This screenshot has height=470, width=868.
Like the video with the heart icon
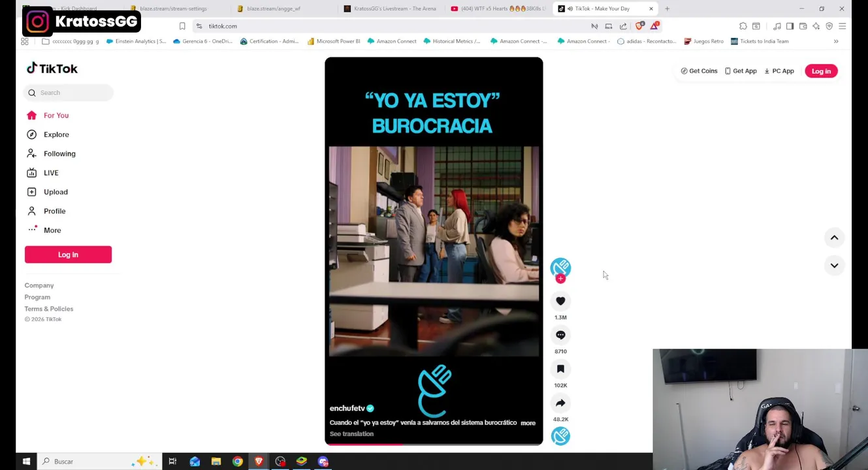(560, 301)
